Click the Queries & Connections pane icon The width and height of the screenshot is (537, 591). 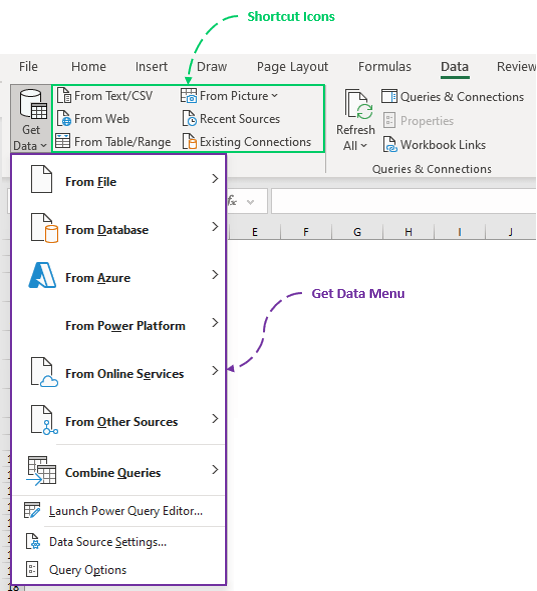389,96
